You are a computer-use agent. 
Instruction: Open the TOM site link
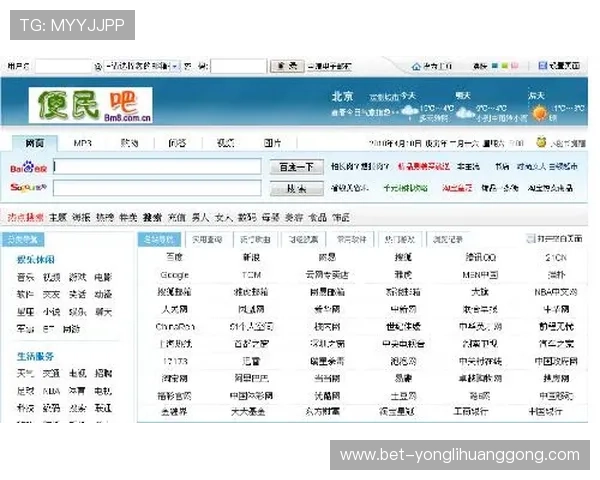coord(251,275)
